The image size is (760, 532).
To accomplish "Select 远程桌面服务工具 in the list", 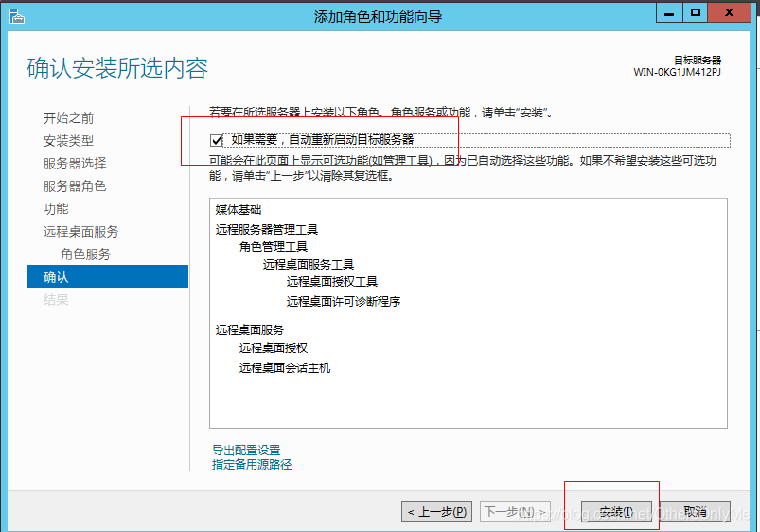I will click(309, 265).
